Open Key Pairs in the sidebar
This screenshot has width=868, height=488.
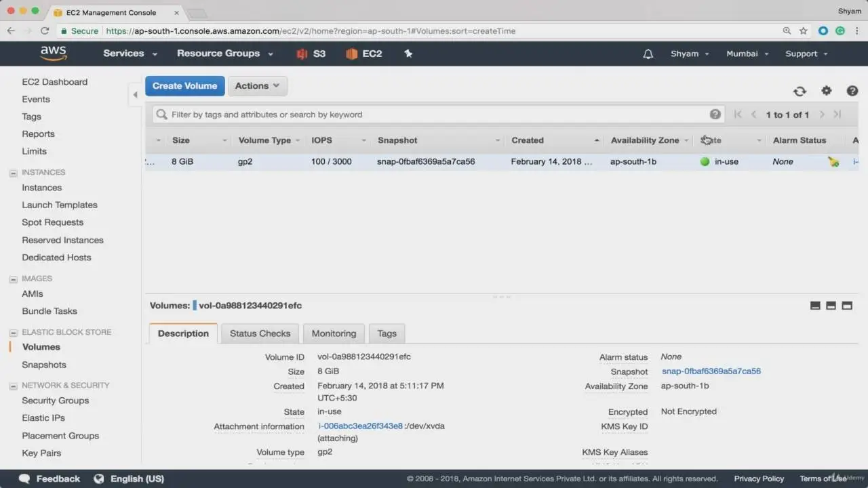pos(41,453)
